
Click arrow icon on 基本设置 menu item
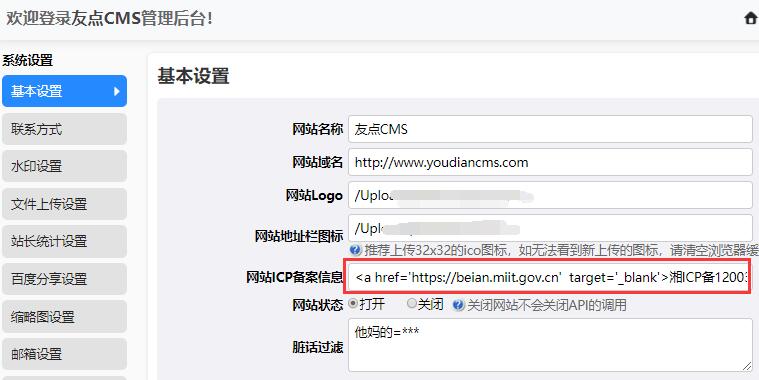pos(116,91)
